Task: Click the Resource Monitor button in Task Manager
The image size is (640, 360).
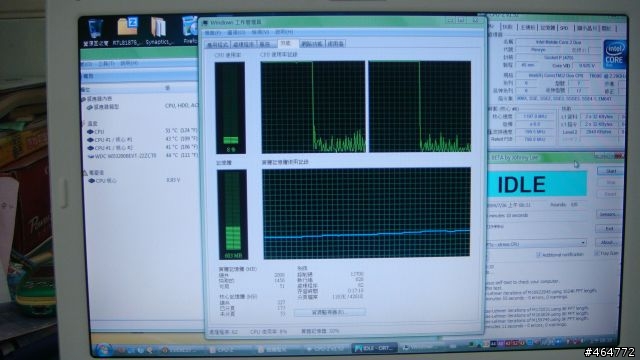Action: click(x=329, y=312)
